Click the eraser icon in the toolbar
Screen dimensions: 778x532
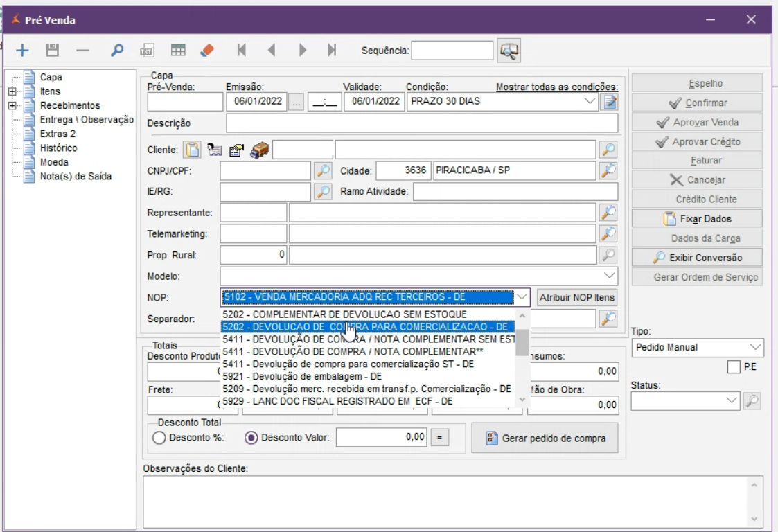coord(207,50)
